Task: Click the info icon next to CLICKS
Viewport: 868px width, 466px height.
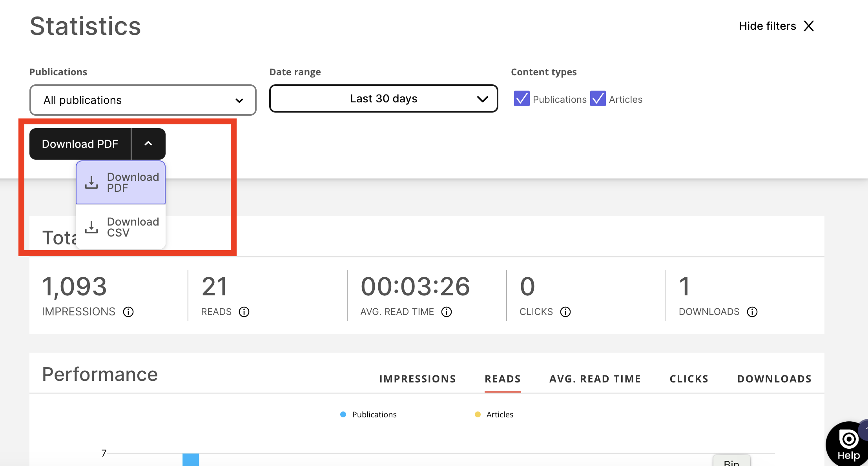Action: point(565,312)
